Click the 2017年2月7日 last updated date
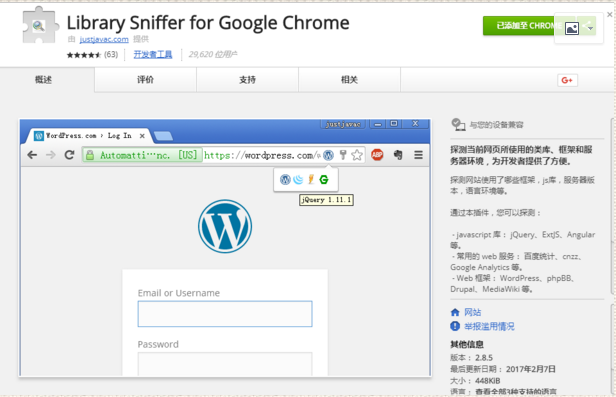The image size is (616, 397). (530, 369)
